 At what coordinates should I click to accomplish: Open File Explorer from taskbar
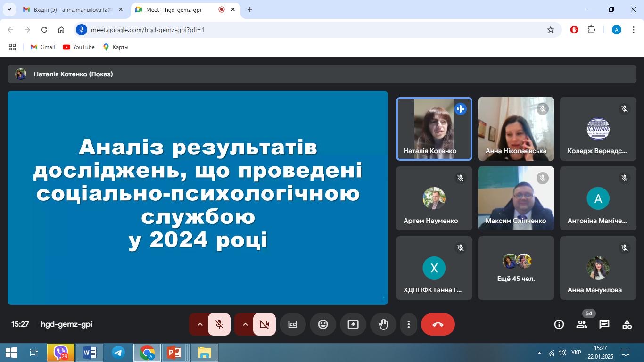[204, 353]
